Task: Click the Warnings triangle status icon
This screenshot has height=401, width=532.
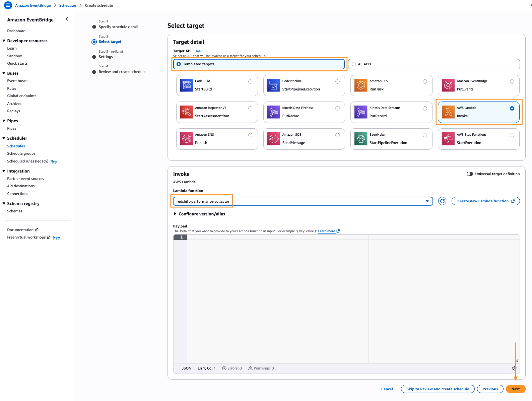Action: coord(250,368)
